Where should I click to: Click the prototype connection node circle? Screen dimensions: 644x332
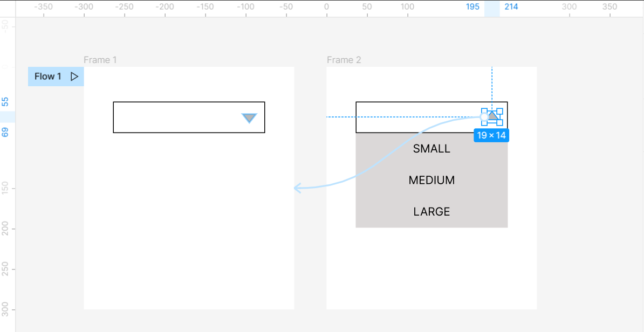[484, 116]
